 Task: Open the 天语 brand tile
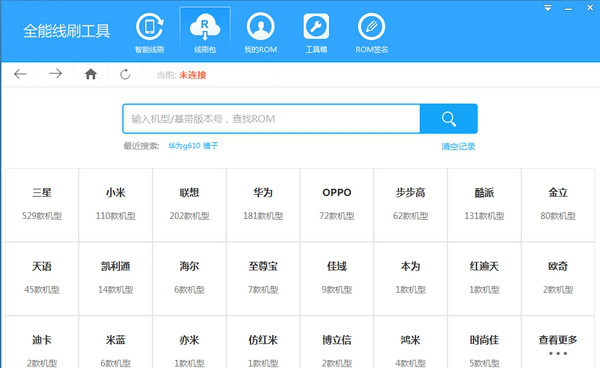[42, 279]
